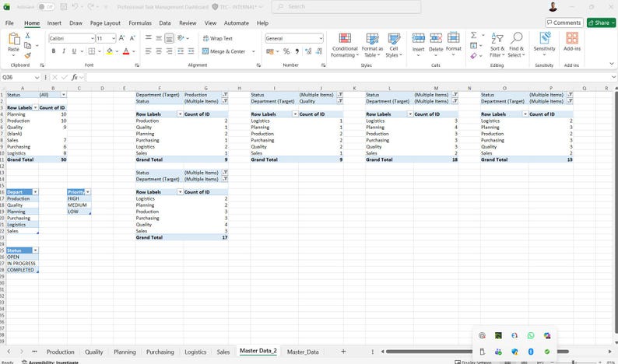Increase font size with larger A
The width and height of the screenshot is (618, 364).
121,38
